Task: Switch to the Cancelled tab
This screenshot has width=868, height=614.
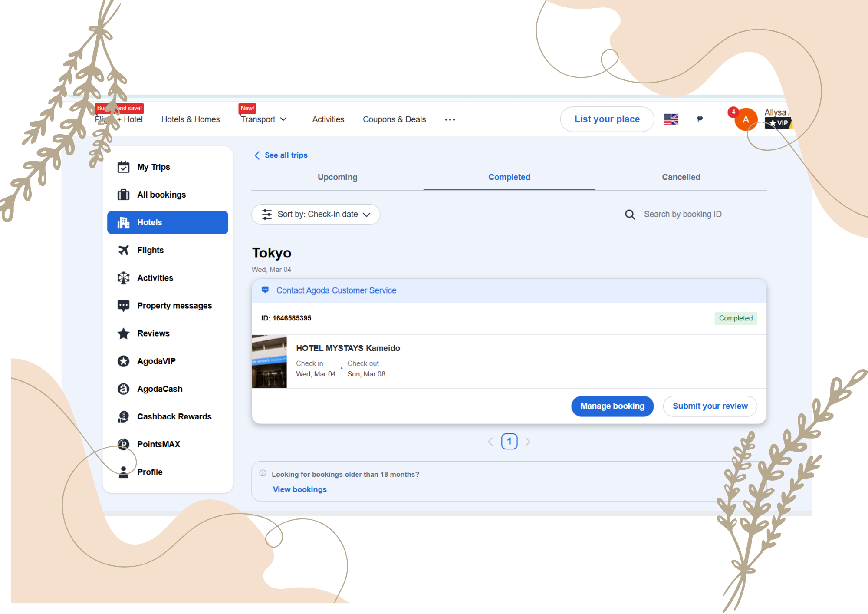Action: coord(681,177)
